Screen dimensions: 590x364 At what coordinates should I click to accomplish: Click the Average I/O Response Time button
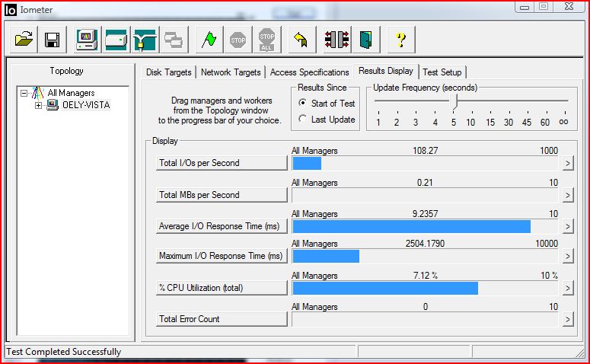pos(222,226)
